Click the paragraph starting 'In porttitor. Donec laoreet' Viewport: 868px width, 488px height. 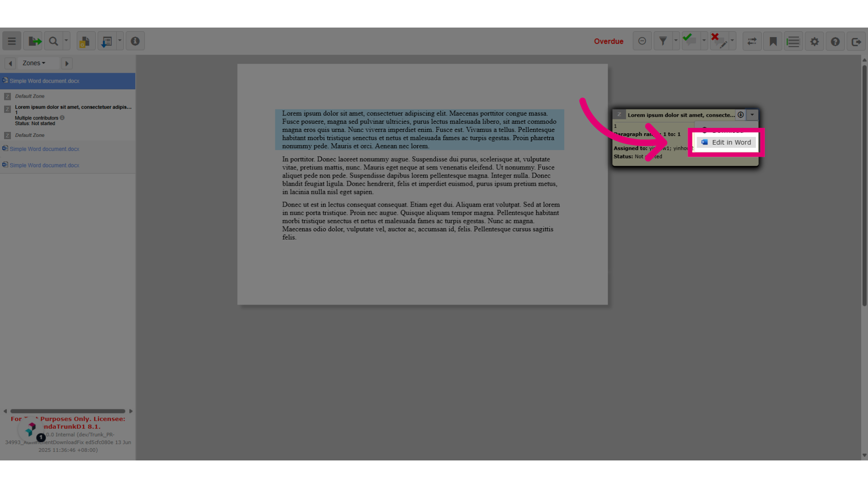pyautogui.click(x=420, y=175)
